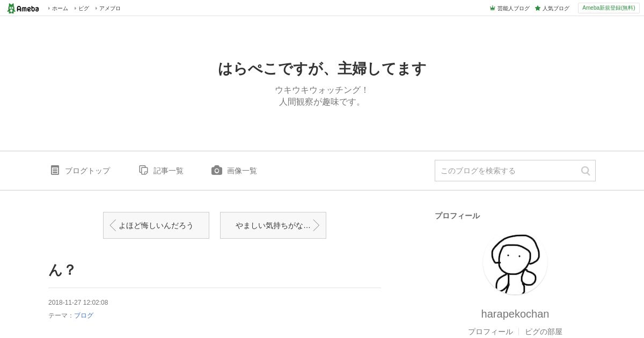Click the magnifier search icon

[586, 171]
